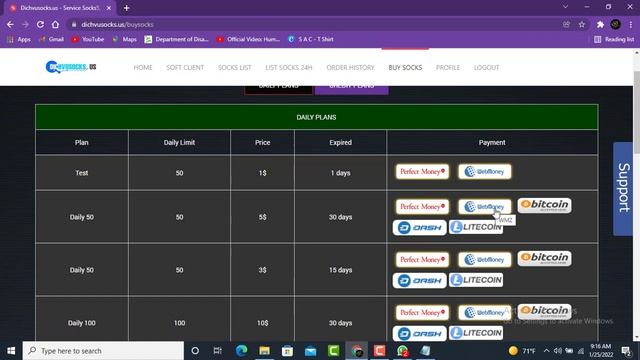Image resolution: width=640 pixels, height=360 pixels.
Task: Pay Test plan with Perfect Money
Action: [x=422, y=171]
